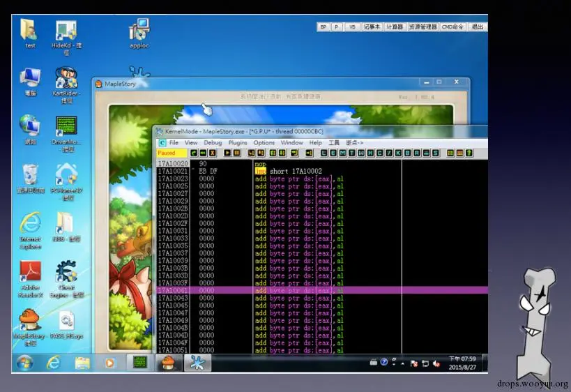Click the Pause execution toolbar icon
Screen dimensions: 571x392
click(237, 153)
